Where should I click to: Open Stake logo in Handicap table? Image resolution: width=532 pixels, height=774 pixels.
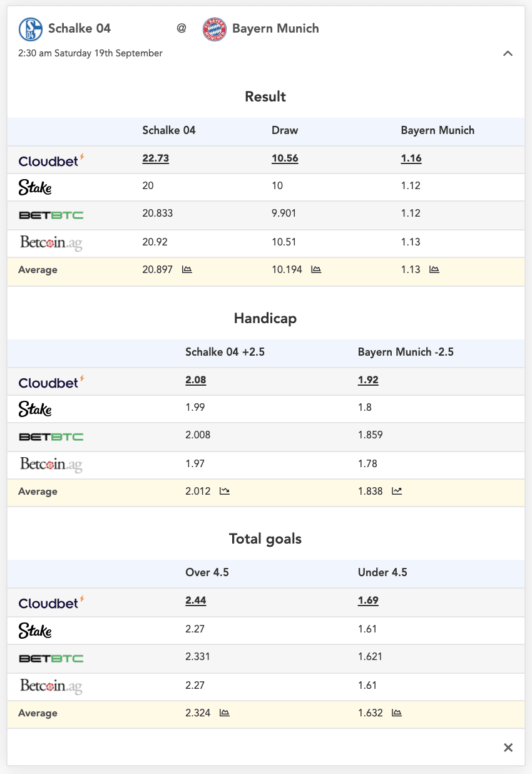tap(35, 409)
